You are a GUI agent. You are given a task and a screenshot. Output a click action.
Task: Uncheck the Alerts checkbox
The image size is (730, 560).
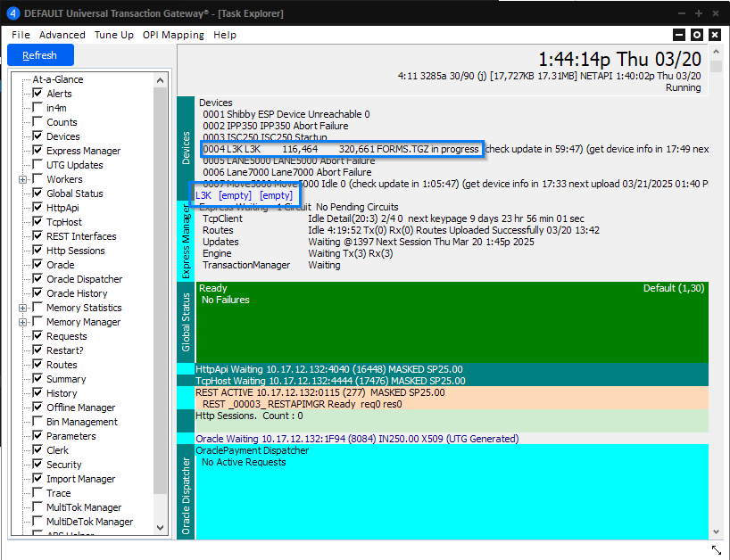click(37, 94)
